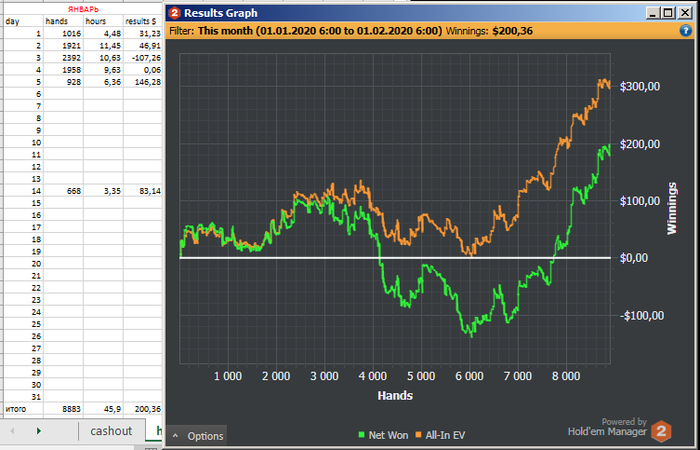This screenshot has width=700, height=450.
Task: Go to previous sheet tab arrow
Action: pos(12,431)
